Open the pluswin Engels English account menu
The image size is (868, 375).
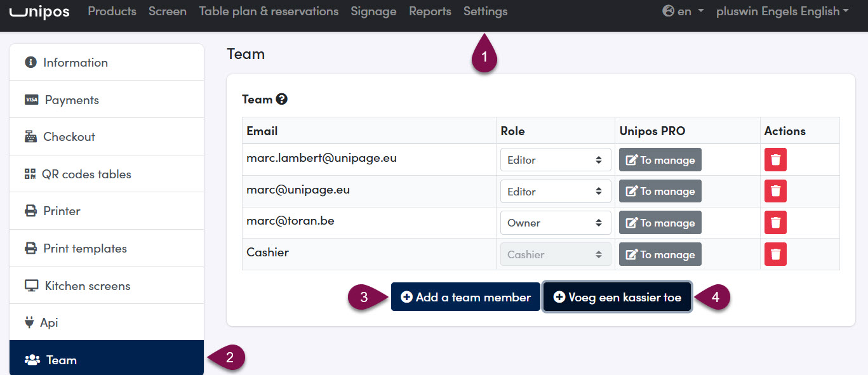point(782,11)
